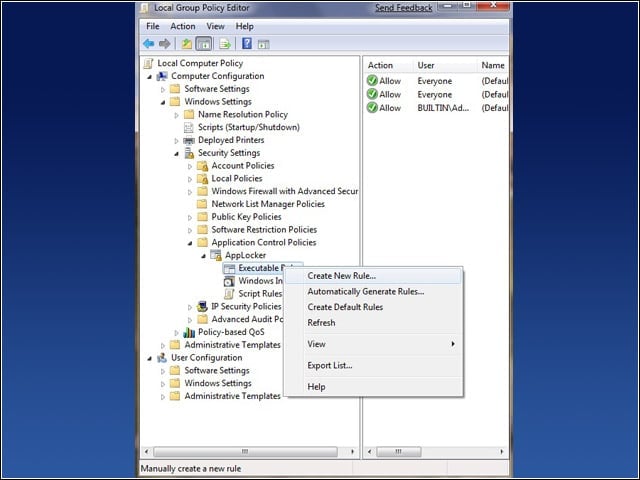Click the green check of first Allow rule
This screenshot has width=640, height=480.
(x=372, y=80)
